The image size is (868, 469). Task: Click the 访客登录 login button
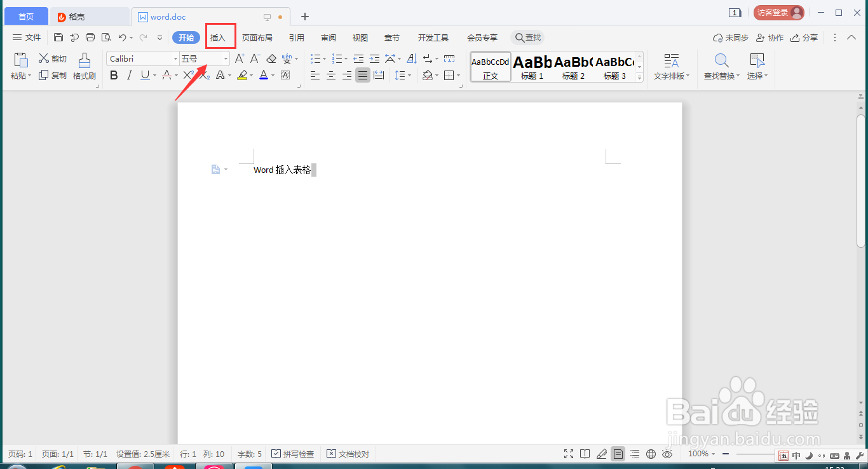(778, 12)
